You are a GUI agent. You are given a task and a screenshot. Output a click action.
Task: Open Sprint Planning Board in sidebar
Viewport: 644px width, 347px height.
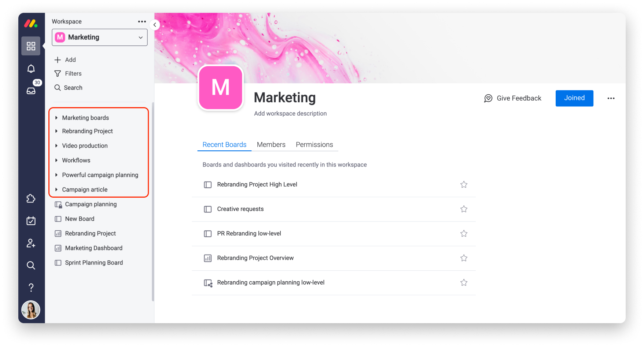point(94,263)
